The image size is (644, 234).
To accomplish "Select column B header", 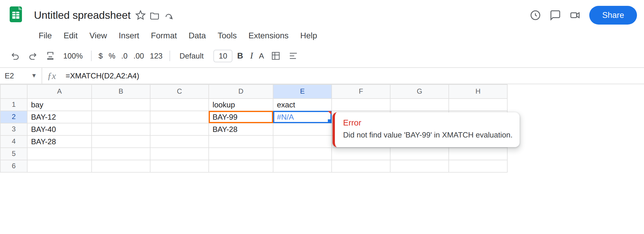I will click(121, 91).
